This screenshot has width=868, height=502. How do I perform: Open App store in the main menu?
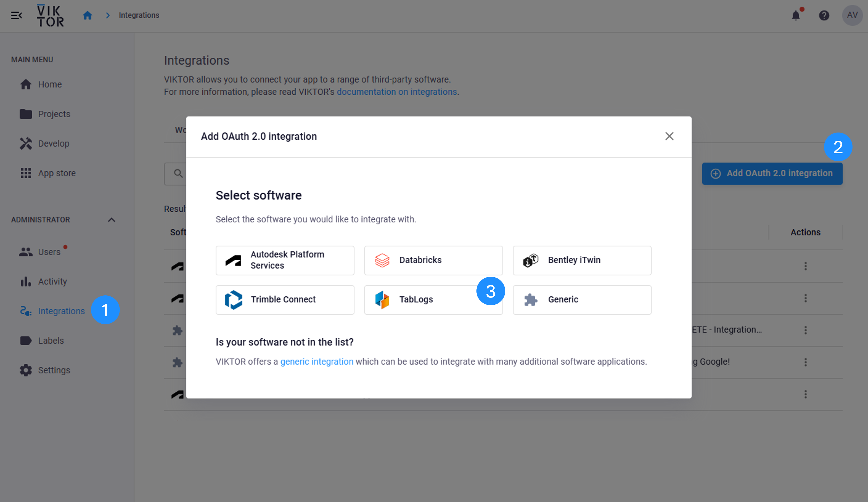pyautogui.click(x=57, y=173)
